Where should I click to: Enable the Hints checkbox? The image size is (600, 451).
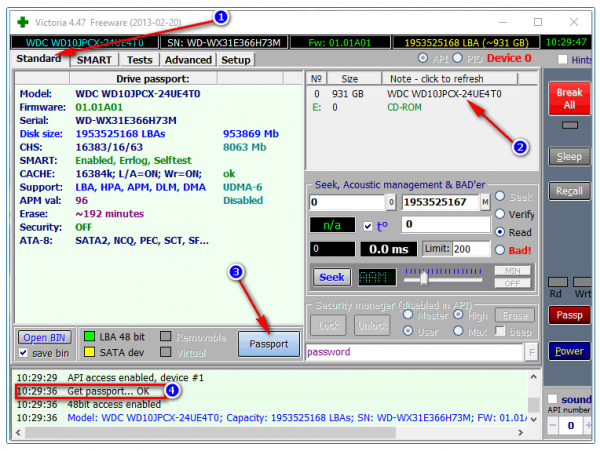pyautogui.click(x=562, y=60)
